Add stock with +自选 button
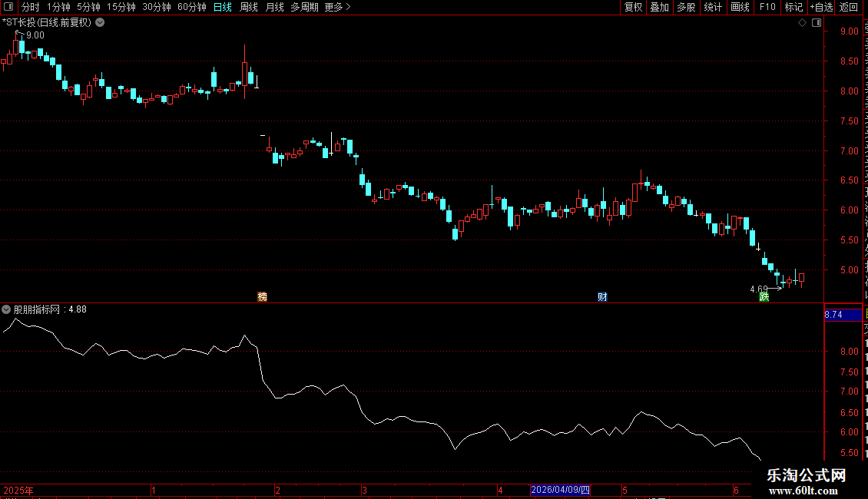Screen dimensions: 868x499 click(x=821, y=7)
